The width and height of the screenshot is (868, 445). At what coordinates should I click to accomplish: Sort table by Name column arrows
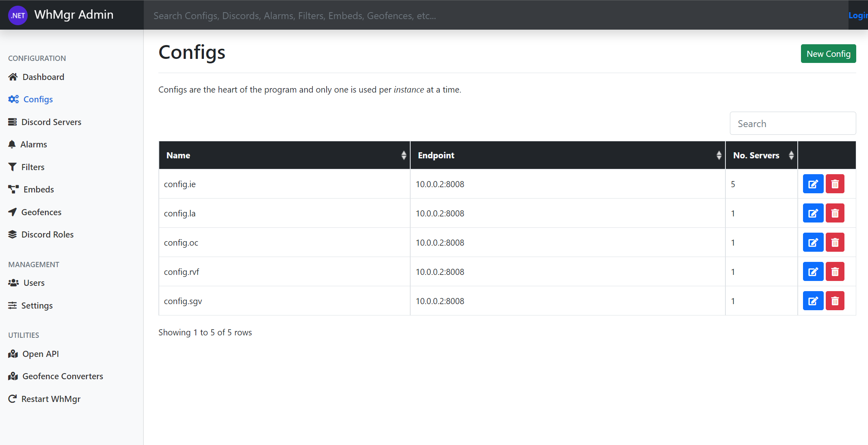(403, 155)
